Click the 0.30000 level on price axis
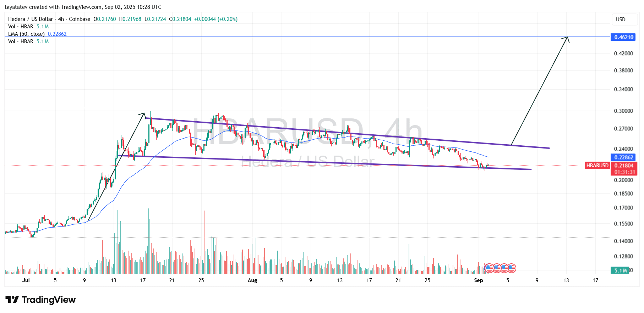Screen dimensions: 644x313 point(623,111)
